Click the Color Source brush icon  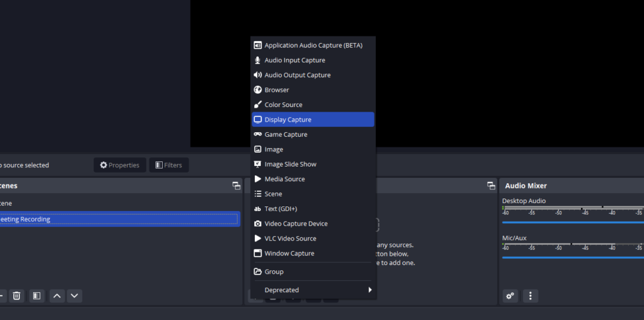258,105
